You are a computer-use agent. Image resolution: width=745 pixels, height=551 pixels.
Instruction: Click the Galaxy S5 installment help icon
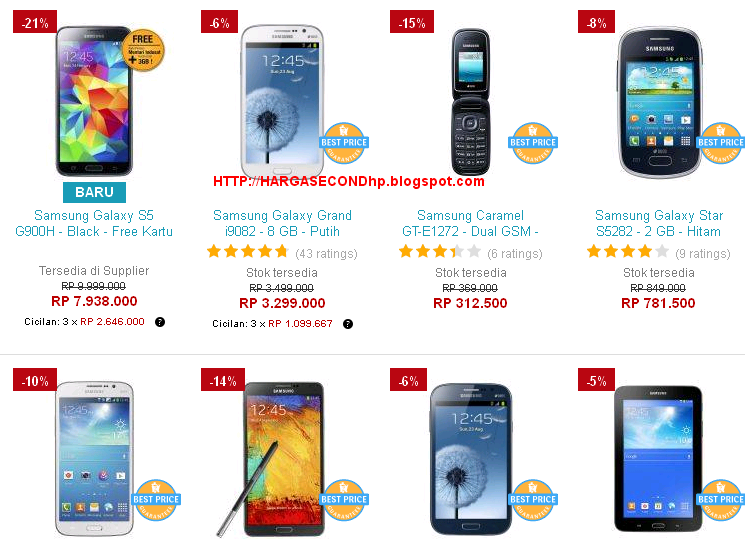(160, 322)
